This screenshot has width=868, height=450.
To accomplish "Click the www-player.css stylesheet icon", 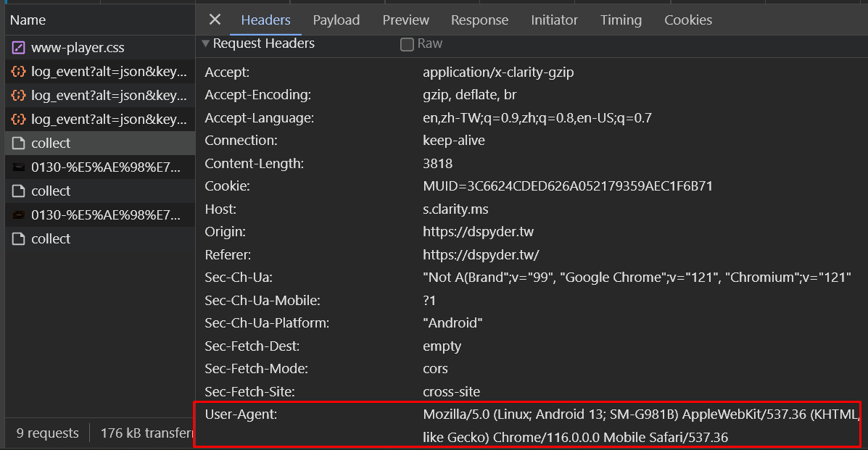I will click(19, 48).
